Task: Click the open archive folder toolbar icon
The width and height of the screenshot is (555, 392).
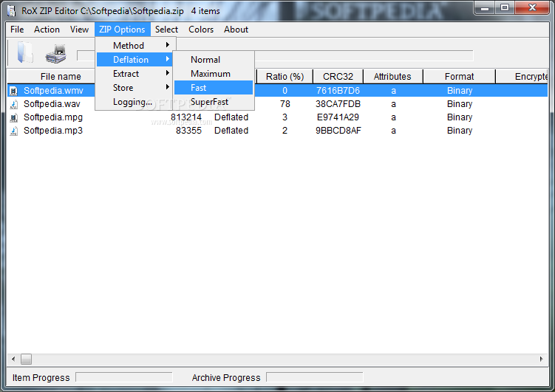Action: point(25,52)
